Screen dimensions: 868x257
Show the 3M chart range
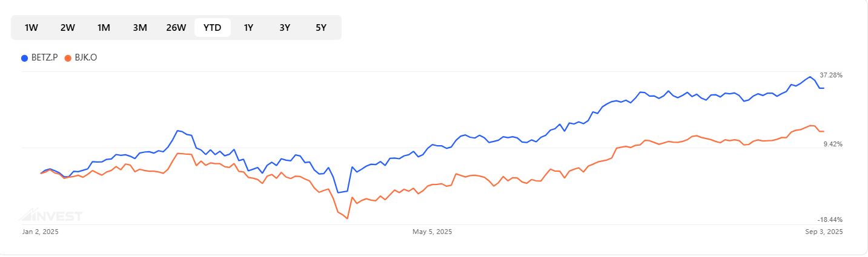coord(140,27)
